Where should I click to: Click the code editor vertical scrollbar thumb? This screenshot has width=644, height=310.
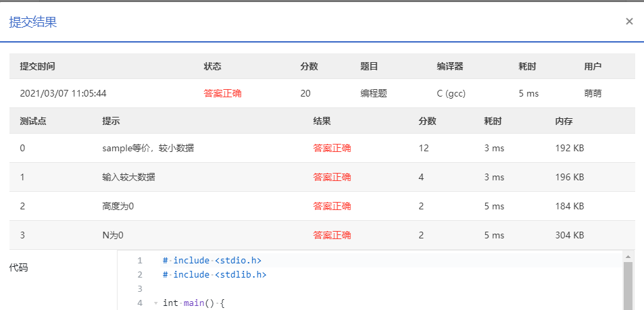tap(628, 286)
